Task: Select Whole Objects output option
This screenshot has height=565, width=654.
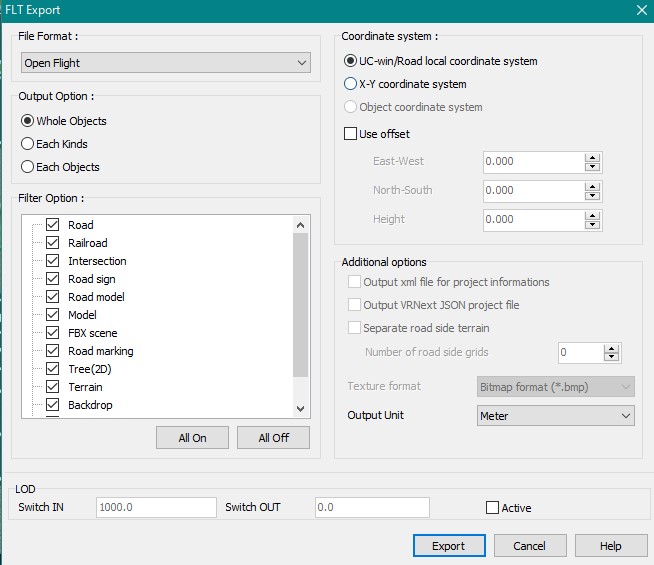Action: (x=28, y=121)
